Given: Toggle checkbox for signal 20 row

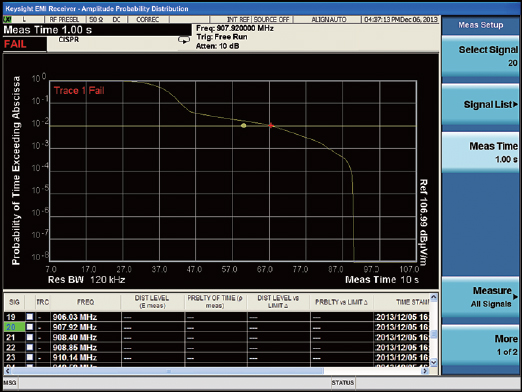Looking at the screenshot, I should [x=30, y=327].
